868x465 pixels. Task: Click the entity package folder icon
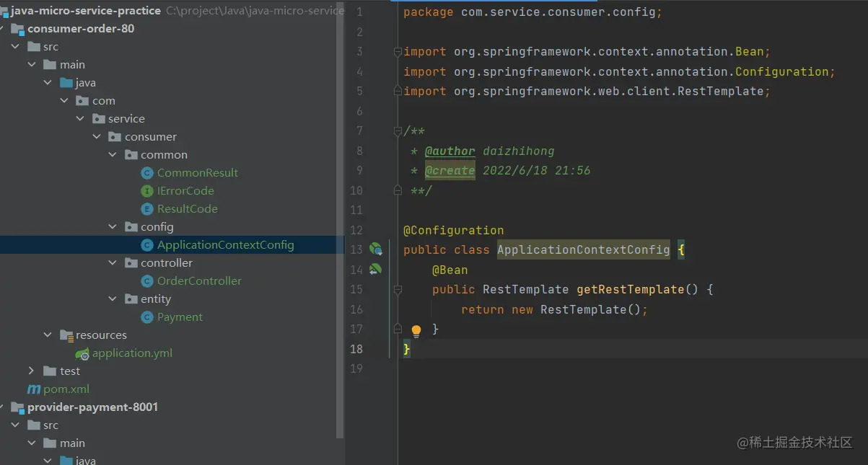131,299
